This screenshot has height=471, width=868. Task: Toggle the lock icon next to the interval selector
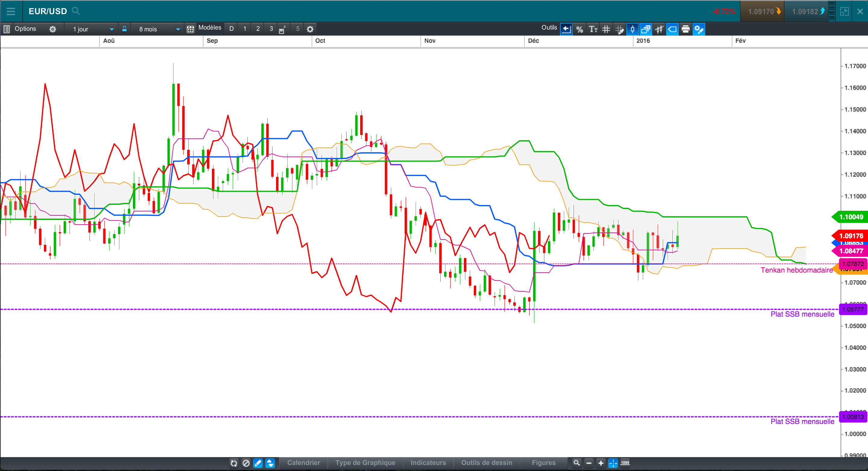pyautogui.click(x=124, y=29)
